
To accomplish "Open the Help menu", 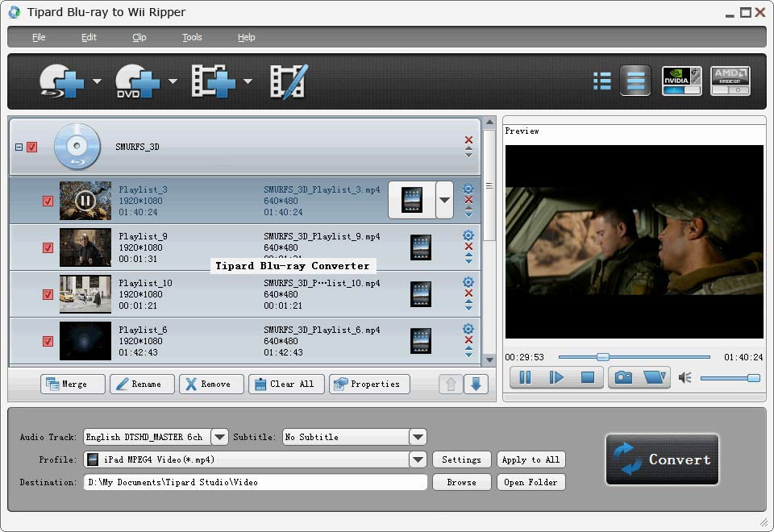I will coord(247,37).
